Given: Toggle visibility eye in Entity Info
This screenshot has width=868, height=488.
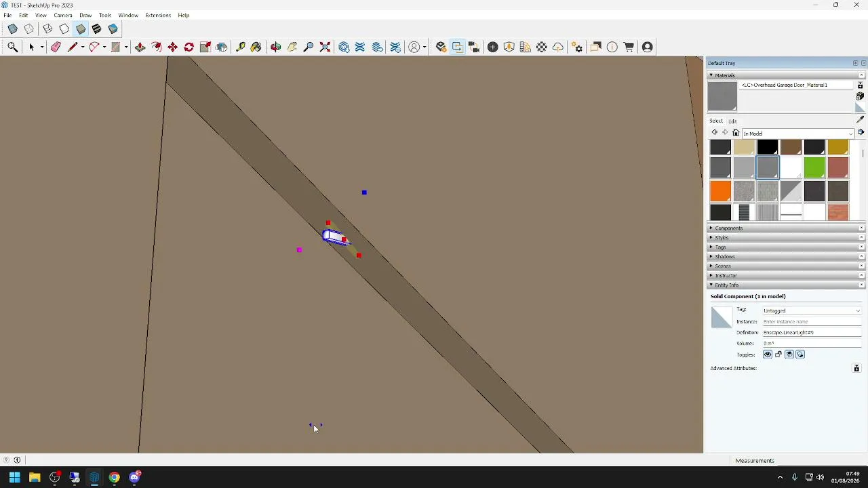Looking at the screenshot, I should (768, 354).
